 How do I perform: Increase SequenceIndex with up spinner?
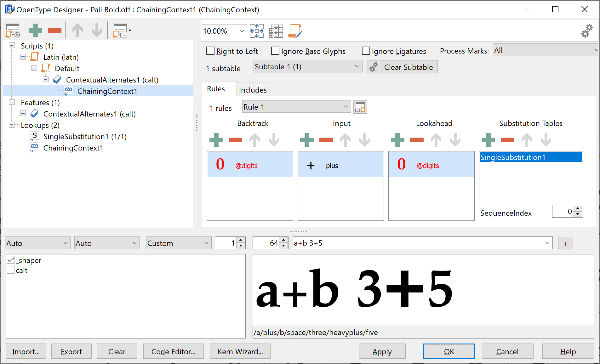click(578, 208)
